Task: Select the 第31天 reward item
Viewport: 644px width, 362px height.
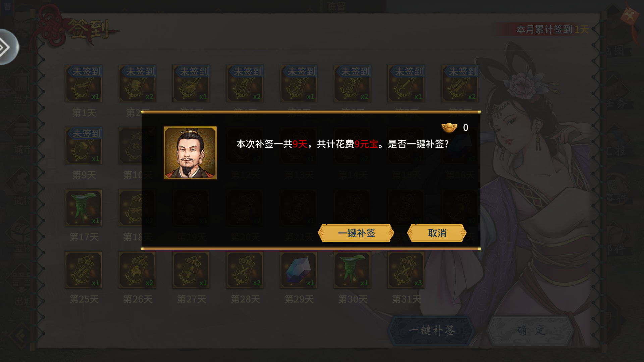Action: click(x=406, y=270)
